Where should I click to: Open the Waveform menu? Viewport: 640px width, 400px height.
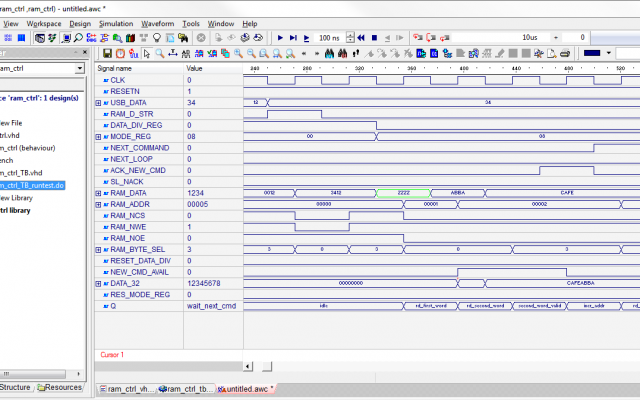tap(160, 23)
